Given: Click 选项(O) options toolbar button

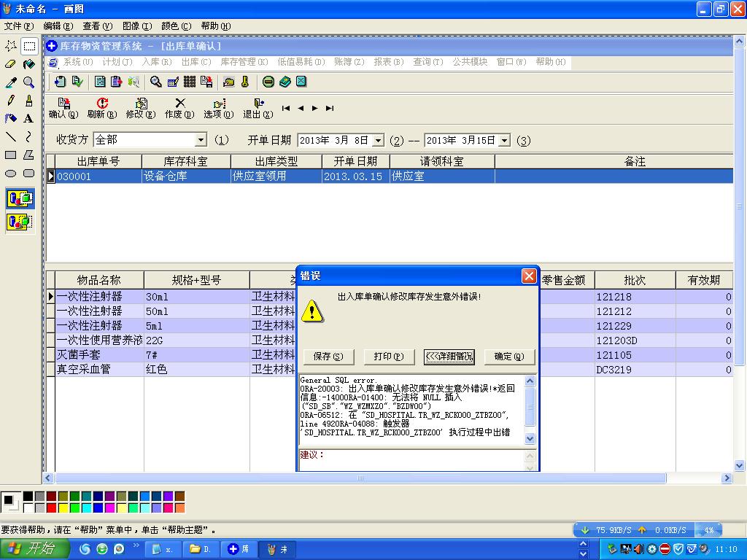Looking at the screenshot, I should (219, 109).
